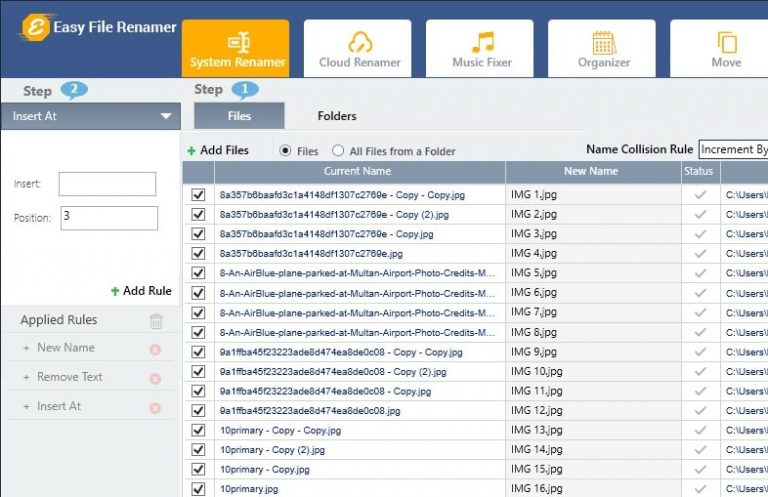Click status checkmark for IMG 11.jpg
Viewport: 768px width, 497px height.
pyautogui.click(x=700, y=391)
